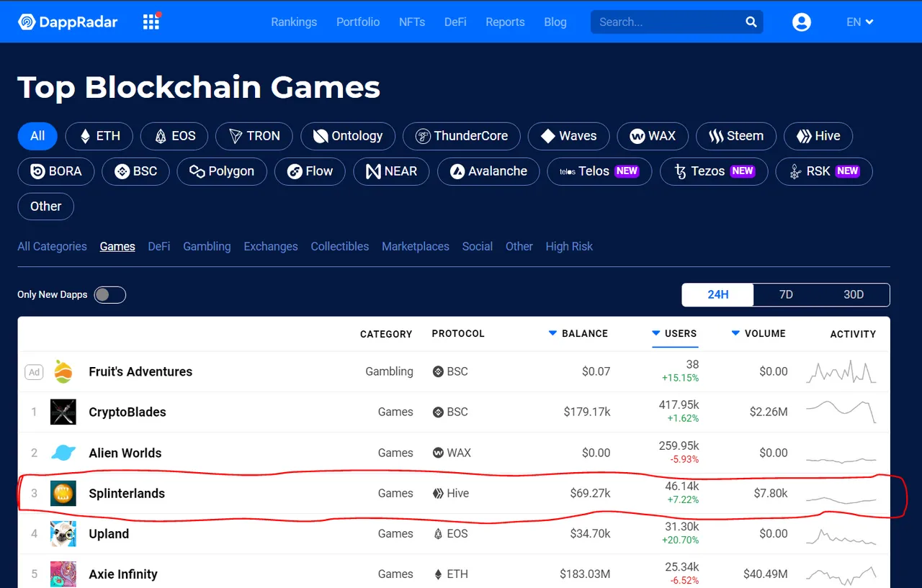Select the Collectibles category link
Viewport: 922px width, 588px height.
click(x=340, y=246)
